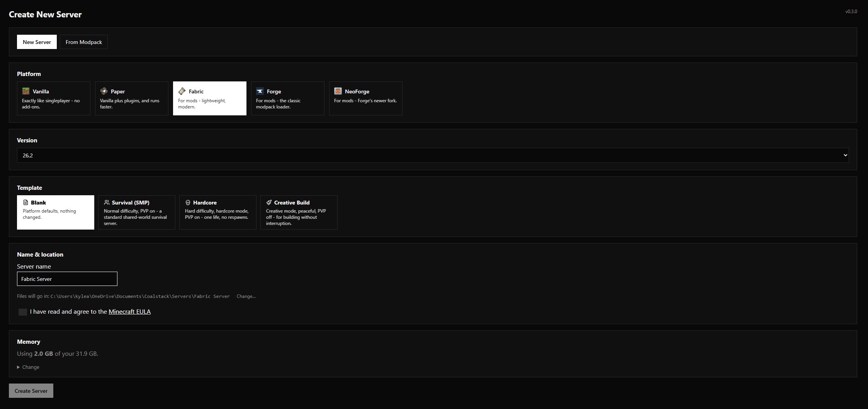Check the Minecraft EULA agreement checkbox
This screenshot has width=868, height=409.
click(23, 312)
